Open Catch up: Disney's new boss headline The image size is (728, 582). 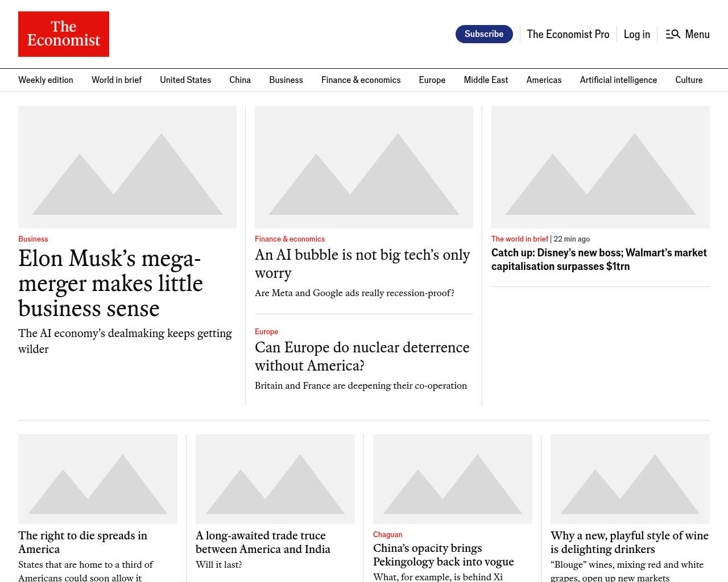(599, 260)
